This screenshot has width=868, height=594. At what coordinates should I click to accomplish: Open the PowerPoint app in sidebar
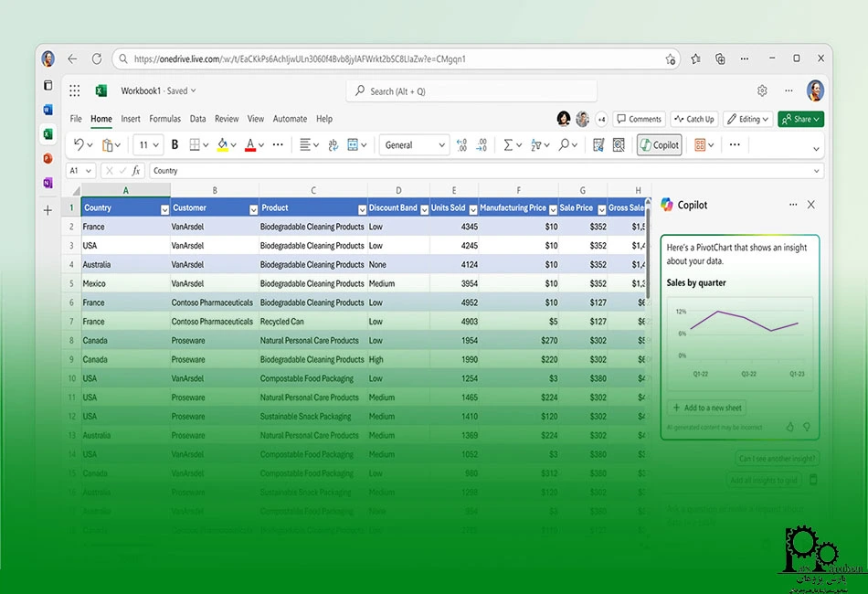click(48, 158)
